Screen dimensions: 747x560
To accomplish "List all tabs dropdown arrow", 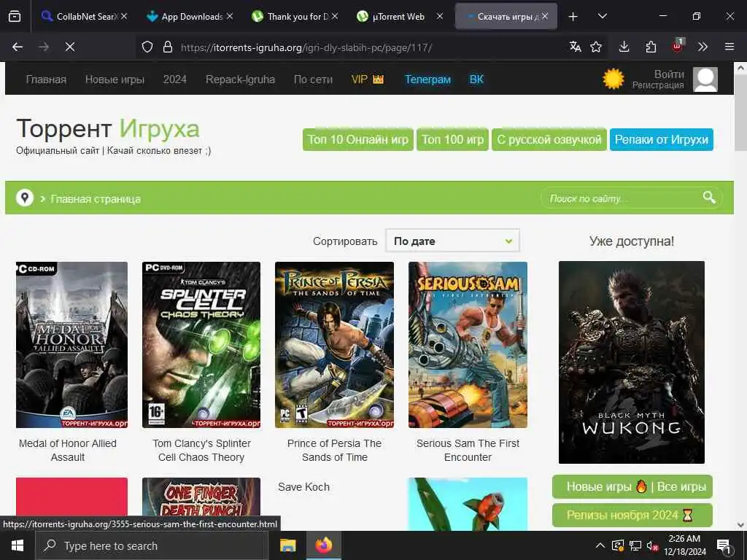I will 602,16.
